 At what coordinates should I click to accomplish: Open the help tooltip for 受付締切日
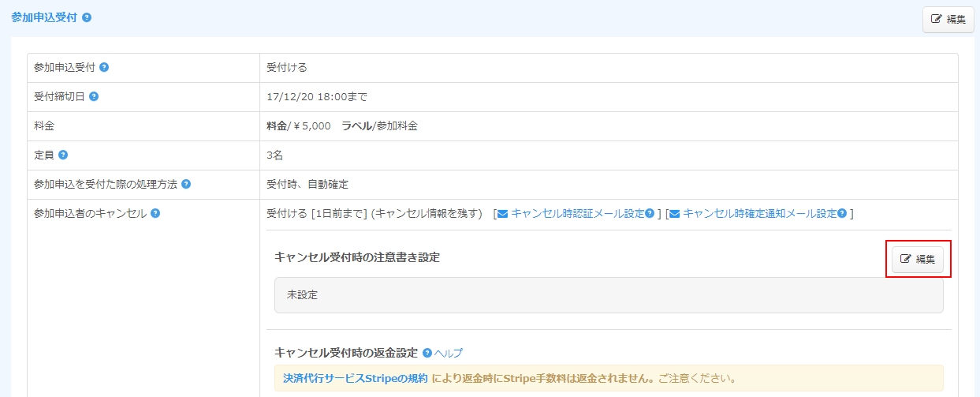(x=94, y=97)
